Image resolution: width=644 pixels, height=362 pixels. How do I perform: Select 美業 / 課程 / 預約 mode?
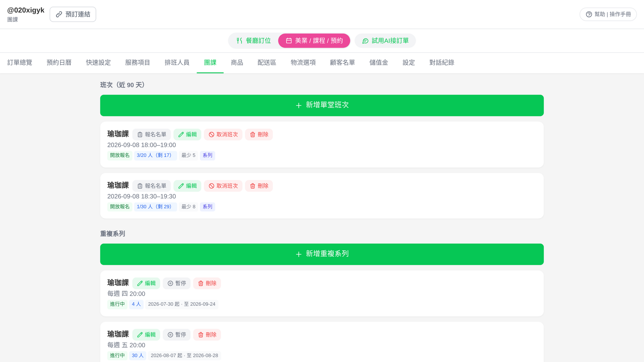(x=314, y=41)
